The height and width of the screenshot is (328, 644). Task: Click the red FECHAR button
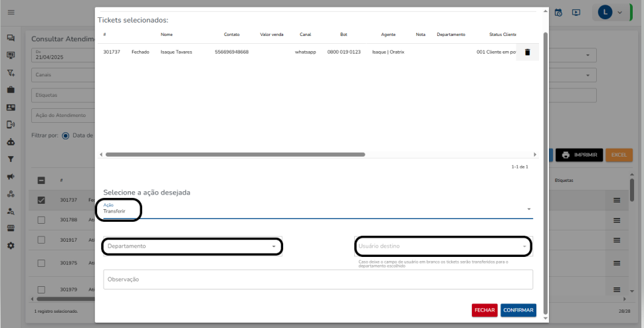point(484,310)
